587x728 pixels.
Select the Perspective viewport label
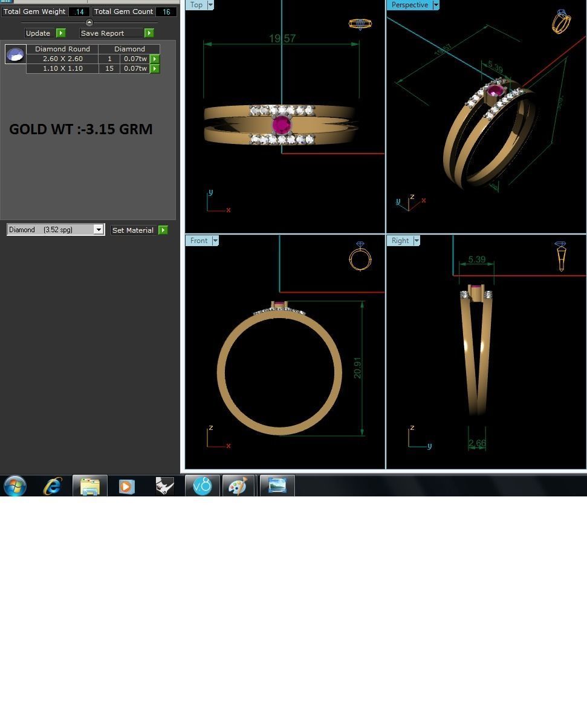[x=409, y=5]
